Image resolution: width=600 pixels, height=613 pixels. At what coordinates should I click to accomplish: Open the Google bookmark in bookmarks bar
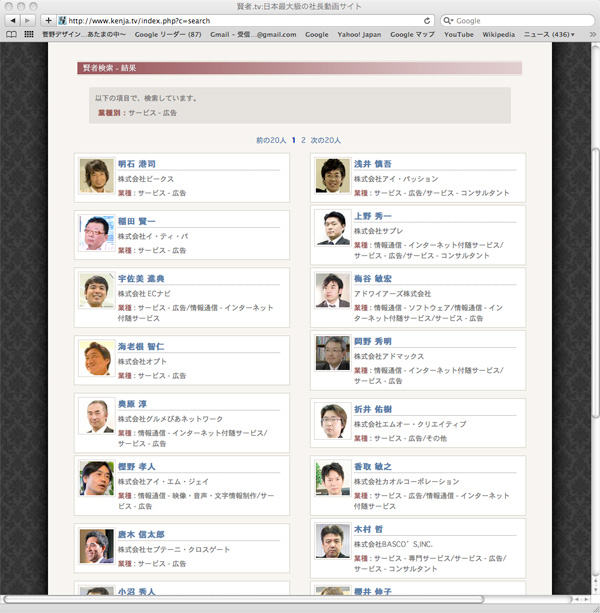pos(317,34)
